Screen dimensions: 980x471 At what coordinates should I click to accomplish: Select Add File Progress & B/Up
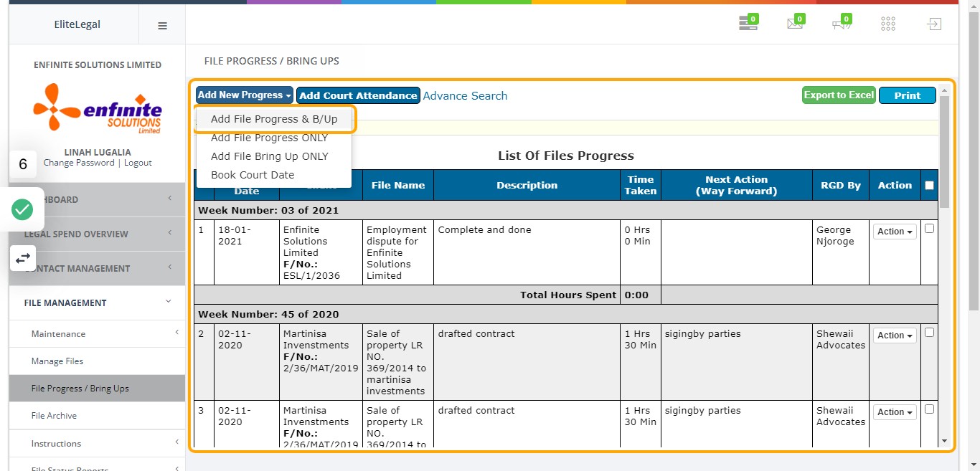(274, 119)
